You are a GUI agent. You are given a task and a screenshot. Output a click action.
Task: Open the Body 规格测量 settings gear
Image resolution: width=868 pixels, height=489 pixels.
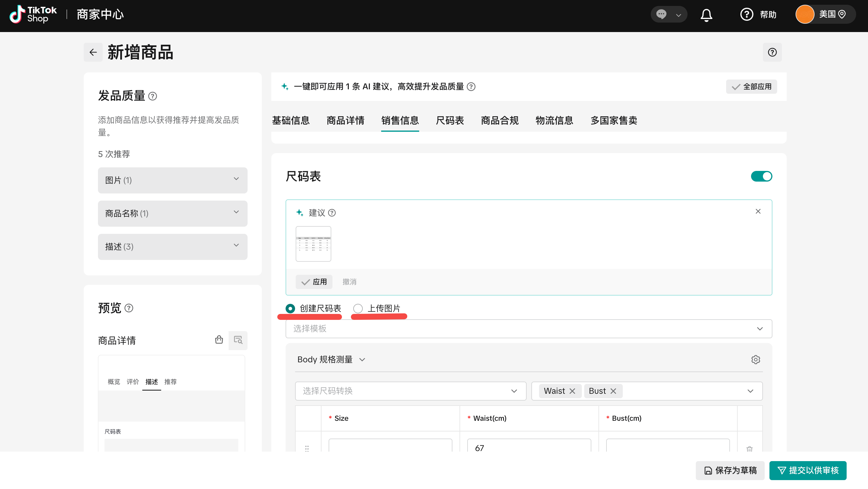(x=755, y=359)
